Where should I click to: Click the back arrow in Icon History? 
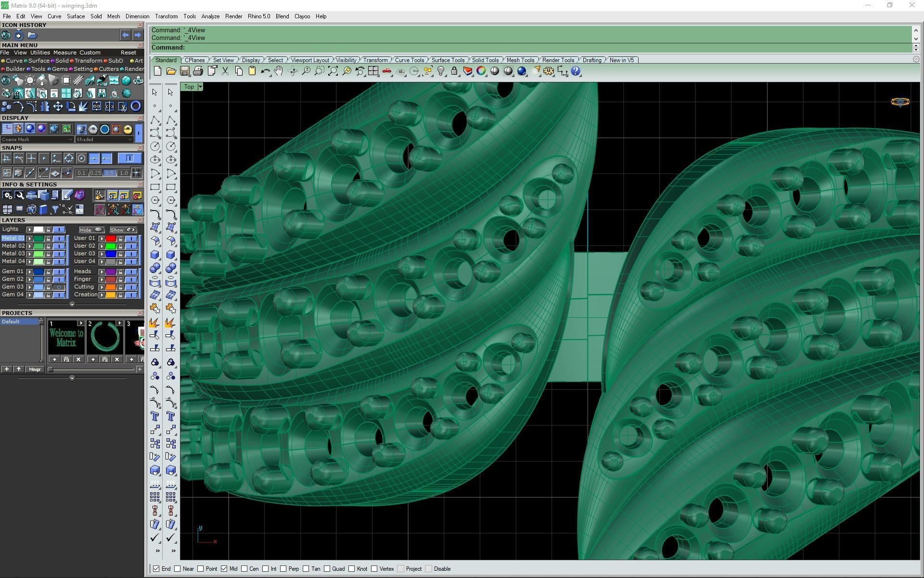click(x=125, y=35)
